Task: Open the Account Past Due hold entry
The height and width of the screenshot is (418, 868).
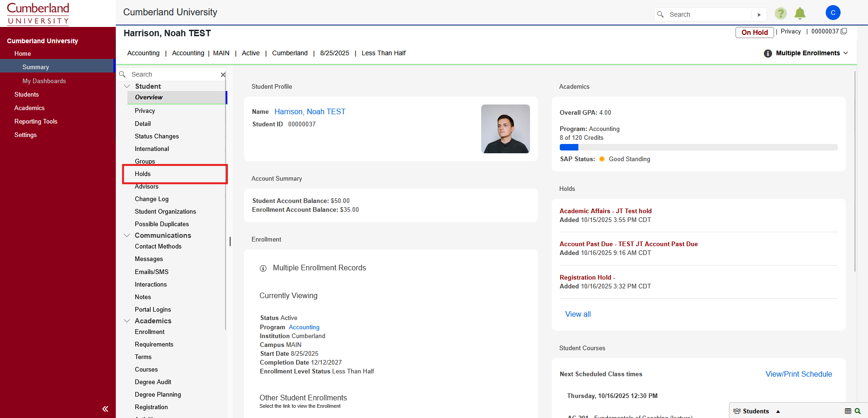Action: tap(629, 244)
